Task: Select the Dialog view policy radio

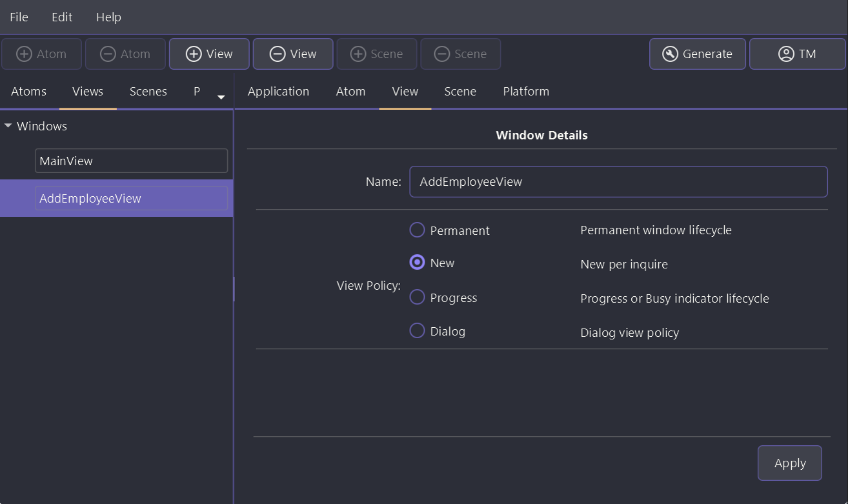Action: click(x=418, y=330)
